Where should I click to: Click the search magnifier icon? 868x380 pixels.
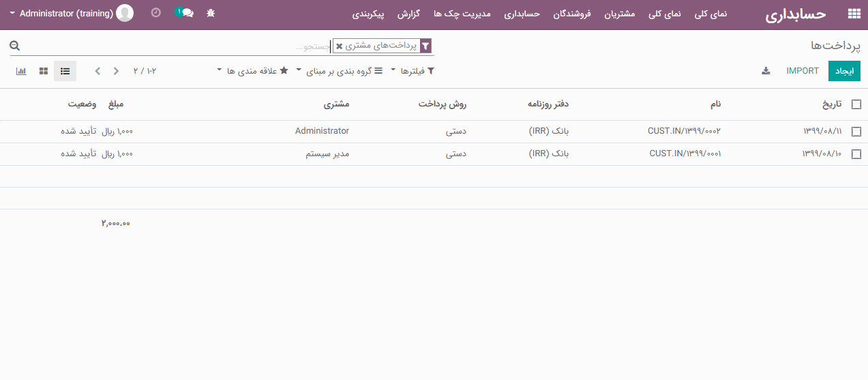[14, 46]
